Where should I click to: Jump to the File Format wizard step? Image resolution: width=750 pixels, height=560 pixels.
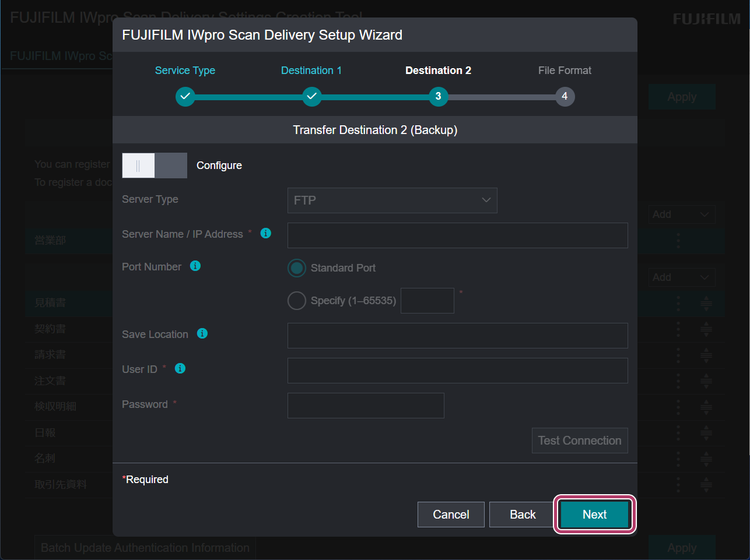coord(565,71)
